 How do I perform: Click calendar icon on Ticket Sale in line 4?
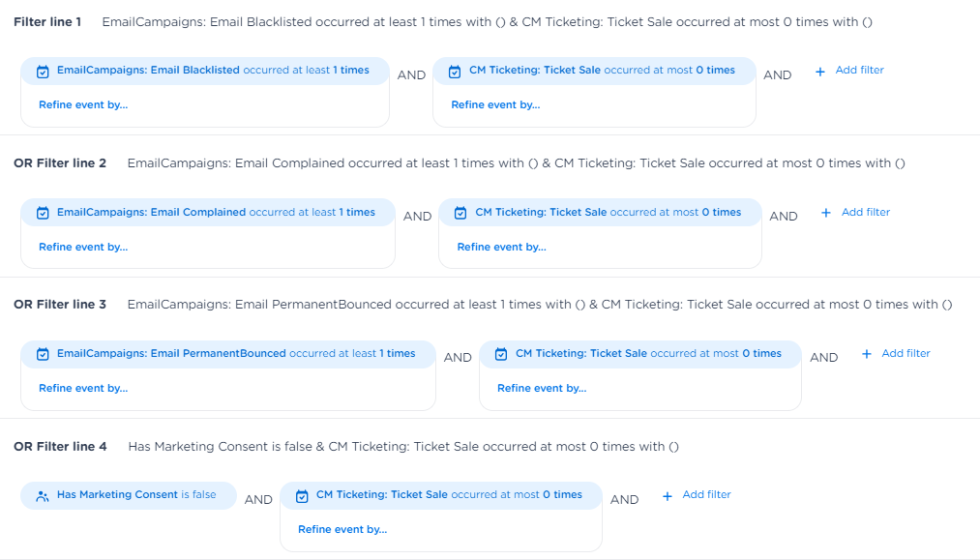[302, 495]
